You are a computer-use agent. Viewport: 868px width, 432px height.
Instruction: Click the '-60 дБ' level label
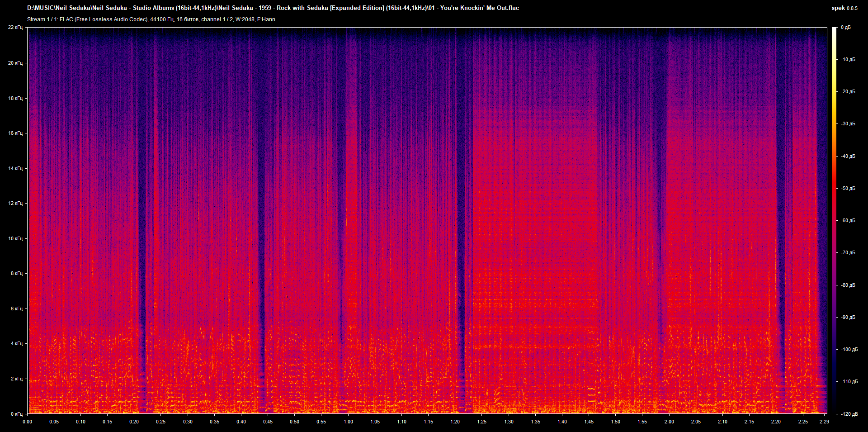click(x=848, y=220)
